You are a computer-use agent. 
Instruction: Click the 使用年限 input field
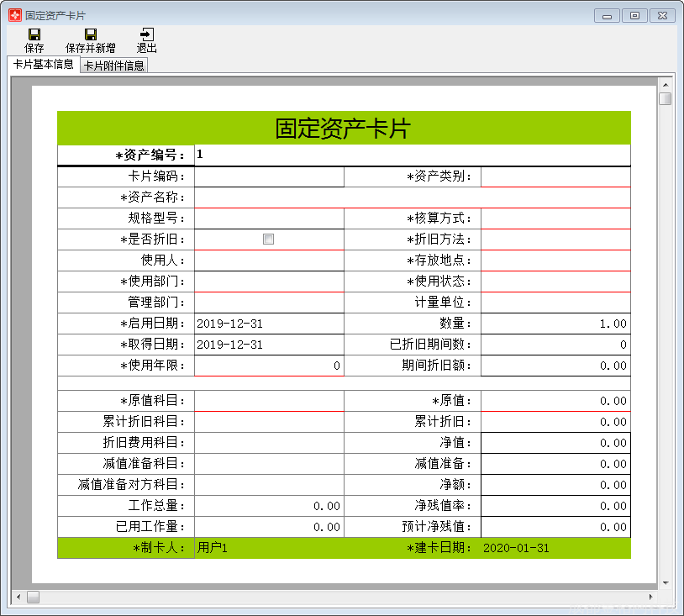pos(269,366)
